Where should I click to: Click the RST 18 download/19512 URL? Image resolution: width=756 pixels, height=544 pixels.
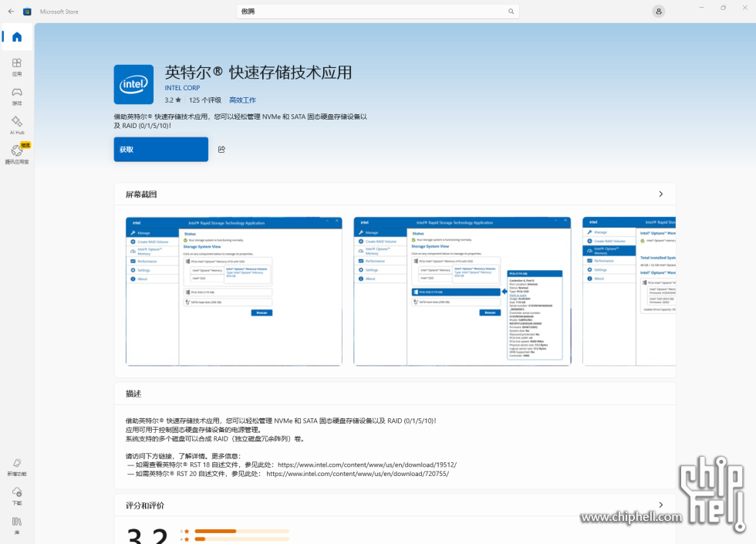point(367,465)
